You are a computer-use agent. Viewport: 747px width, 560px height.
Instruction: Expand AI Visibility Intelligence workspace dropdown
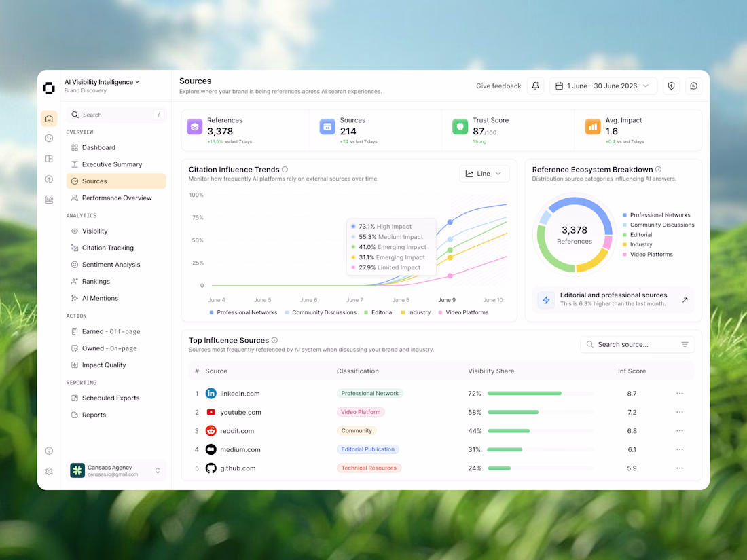102,82
